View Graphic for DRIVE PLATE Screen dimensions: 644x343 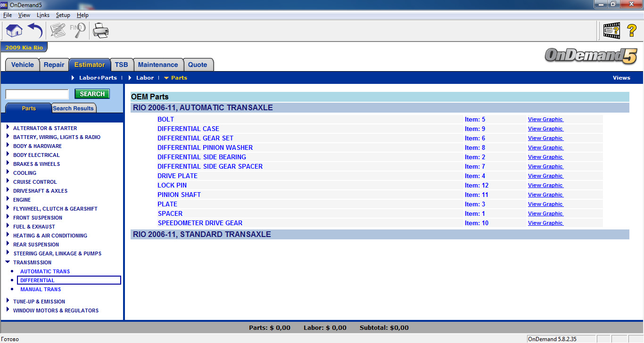(x=545, y=176)
